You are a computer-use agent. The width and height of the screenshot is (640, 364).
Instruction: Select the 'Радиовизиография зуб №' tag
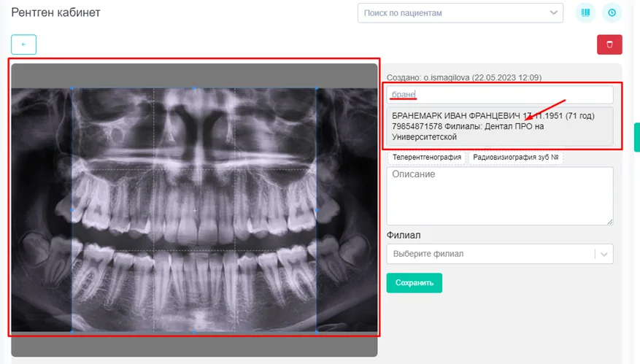click(x=515, y=158)
